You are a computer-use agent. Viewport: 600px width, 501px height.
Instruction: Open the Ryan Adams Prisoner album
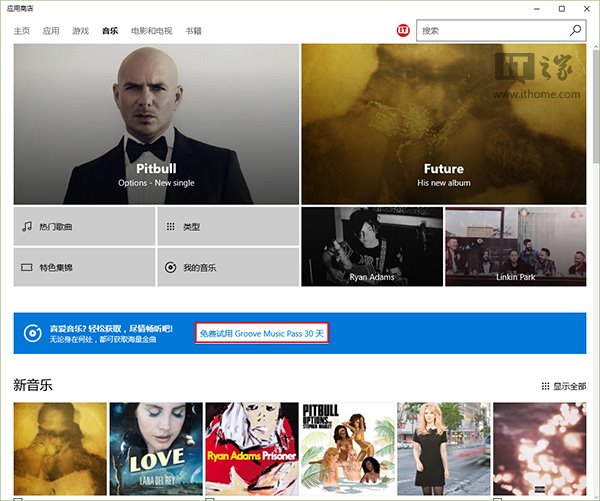[x=252, y=449]
